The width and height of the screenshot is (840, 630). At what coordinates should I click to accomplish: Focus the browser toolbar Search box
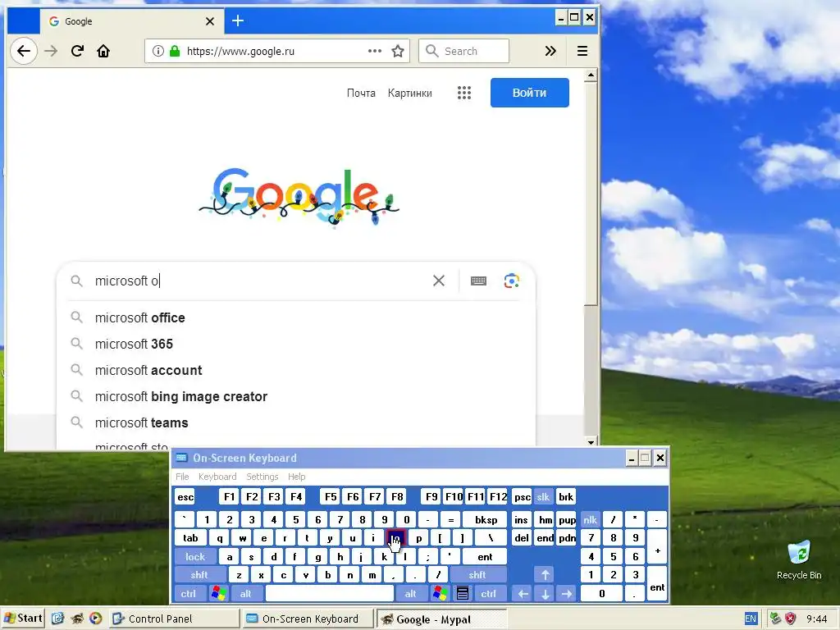[464, 51]
